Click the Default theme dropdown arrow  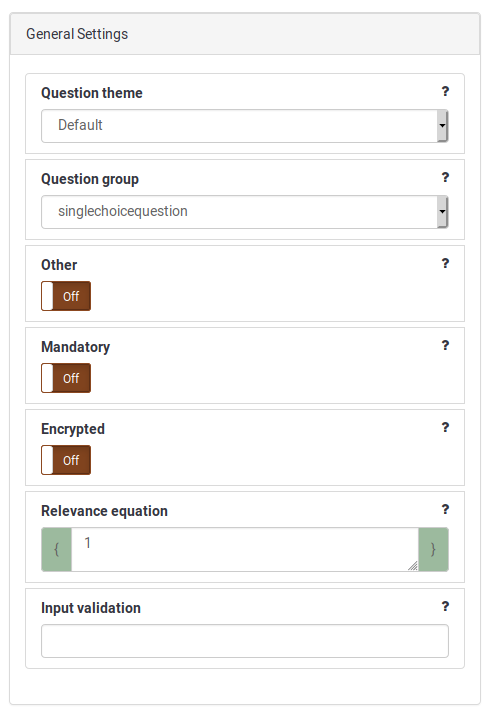click(442, 126)
